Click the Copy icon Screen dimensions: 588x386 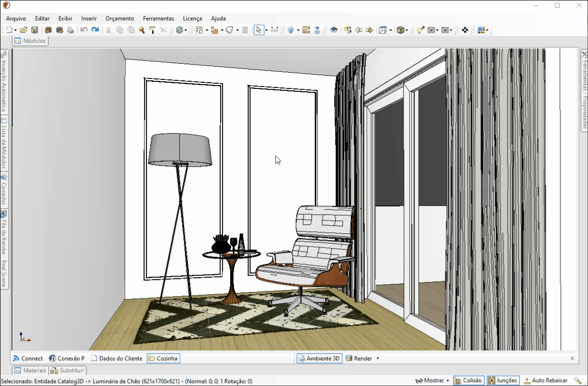pyautogui.click(x=120, y=30)
